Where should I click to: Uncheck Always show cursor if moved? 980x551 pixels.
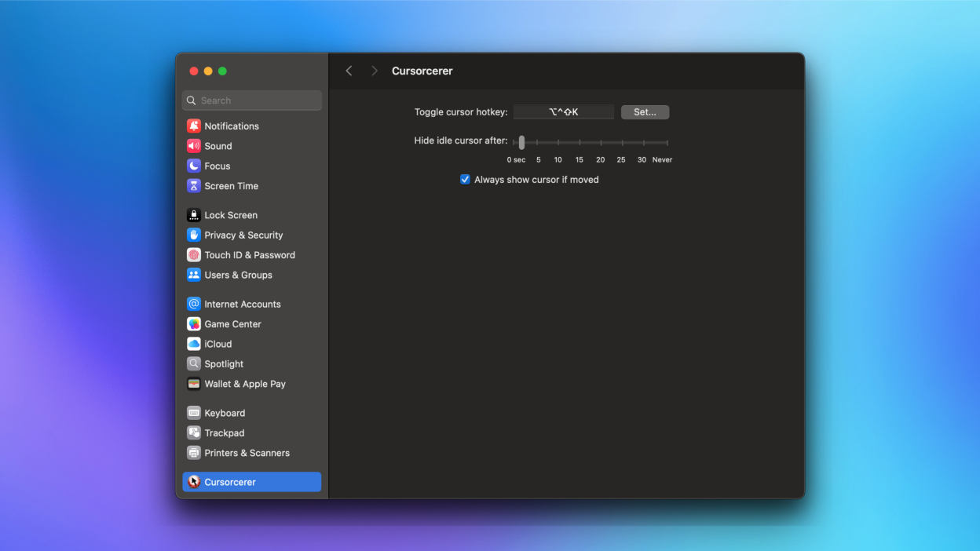[x=465, y=180]
